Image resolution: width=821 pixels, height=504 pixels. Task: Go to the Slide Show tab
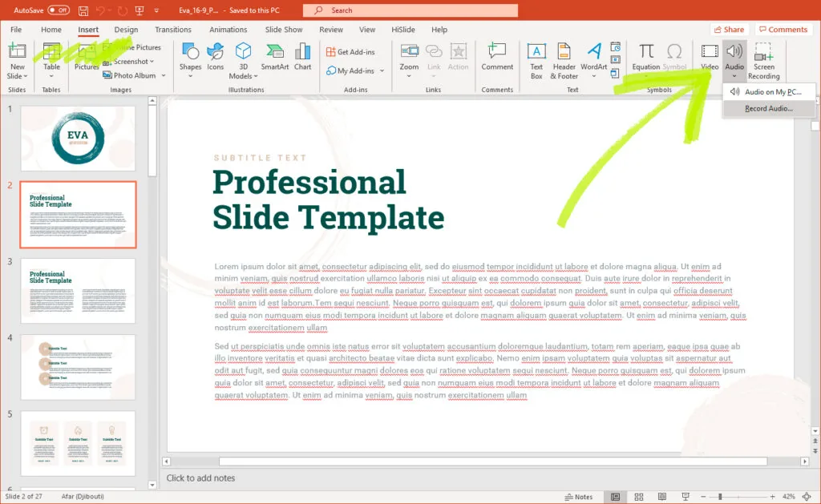[x=284, y=30]
